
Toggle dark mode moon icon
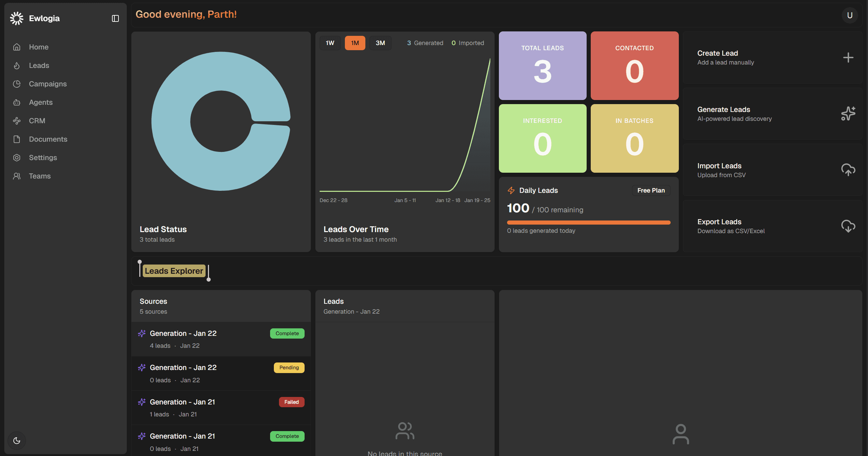[17, 440]
